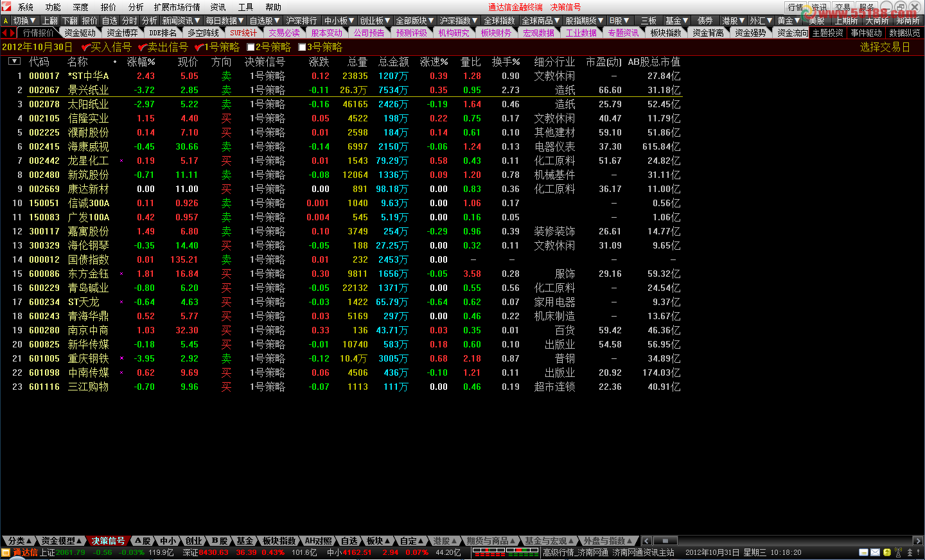
Task: Toggle the 买入信号 checkbox
Action: tap(86, 48)
